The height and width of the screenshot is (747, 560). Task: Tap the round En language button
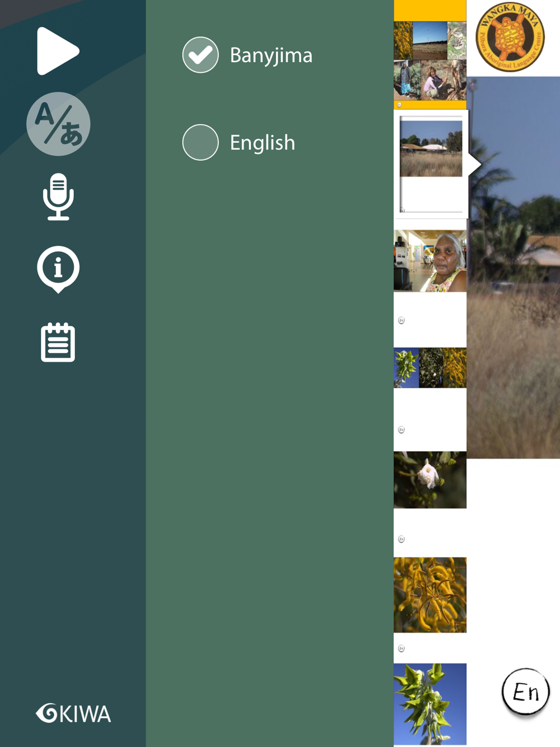(525, 692)
